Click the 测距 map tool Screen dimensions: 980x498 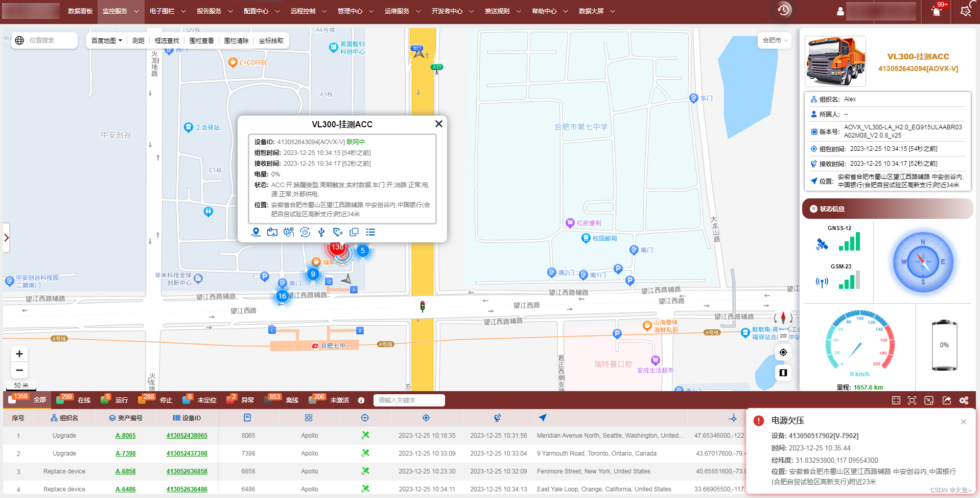click(138, 40)
